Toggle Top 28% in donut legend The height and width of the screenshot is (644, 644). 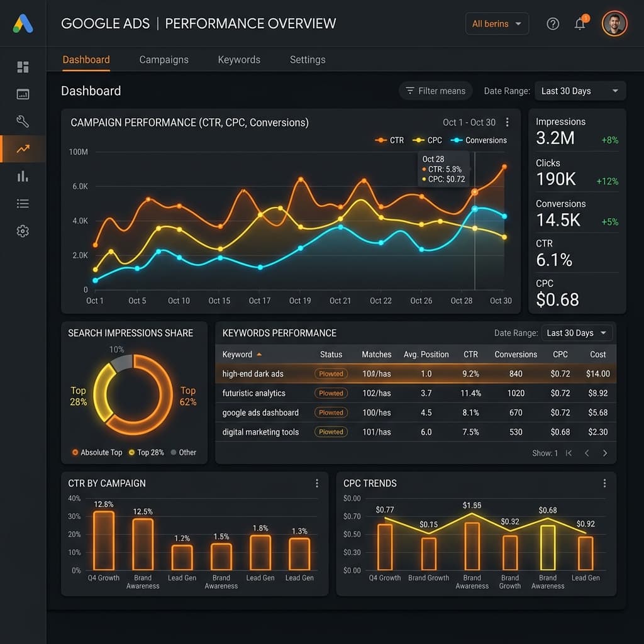pos(146,452)
